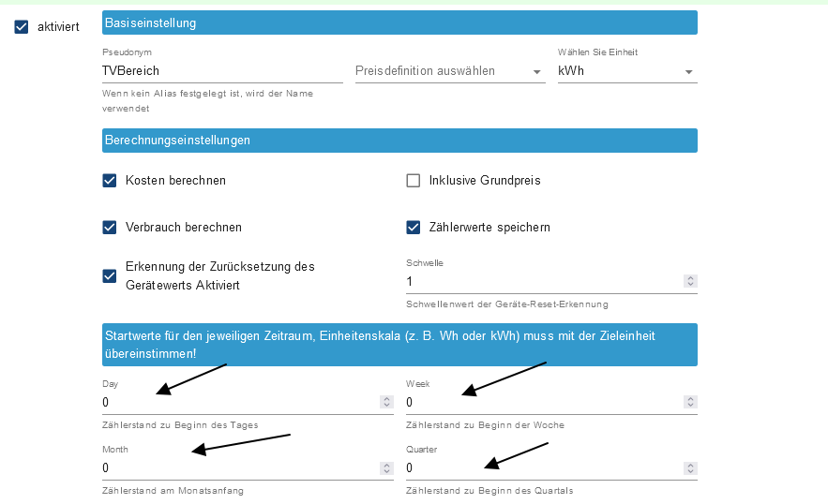
Task: Toggle Verbrauch berechnen checkbox
Action: [x=110, y=228]
